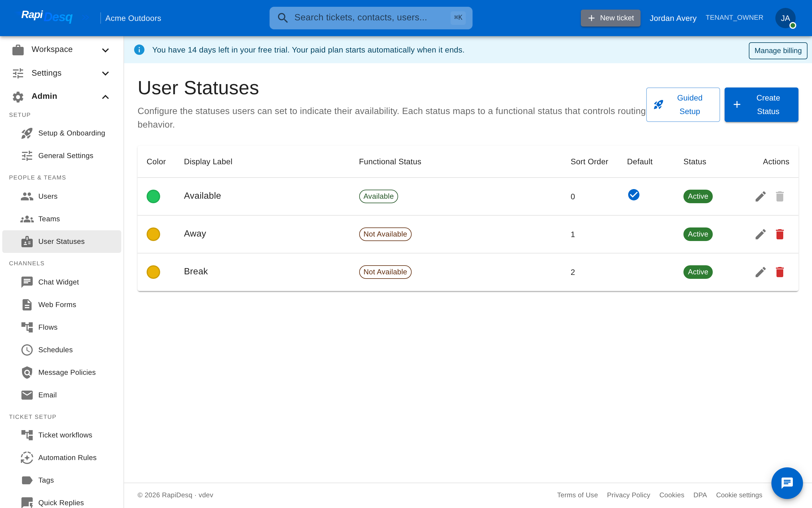Open Ticket workflows in sidebar
The height and width of the screenshot is (508, 812).
coord(62,435)
